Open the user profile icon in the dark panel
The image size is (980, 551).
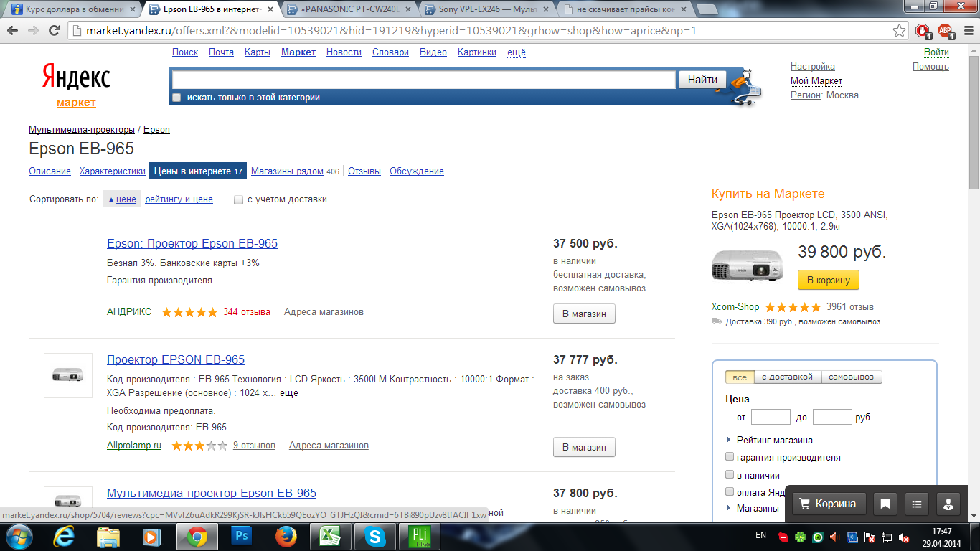(948, 504)
